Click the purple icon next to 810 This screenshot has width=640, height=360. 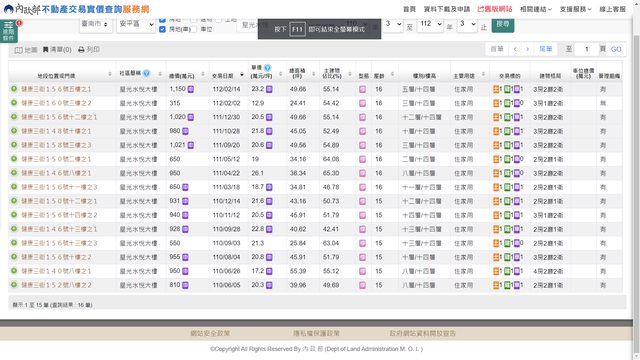[185, 285]
